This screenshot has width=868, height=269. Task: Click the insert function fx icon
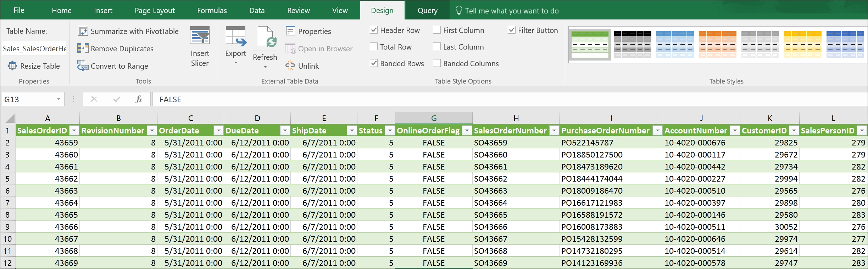click(139, 99)
